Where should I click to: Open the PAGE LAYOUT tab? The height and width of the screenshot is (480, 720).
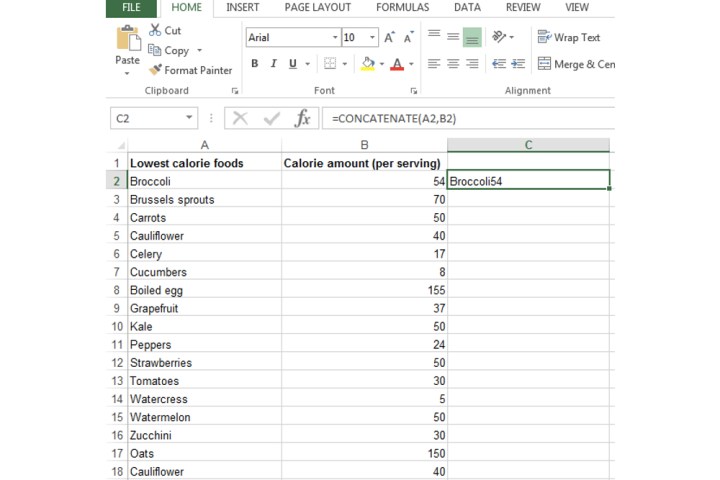tap(317, 8)
